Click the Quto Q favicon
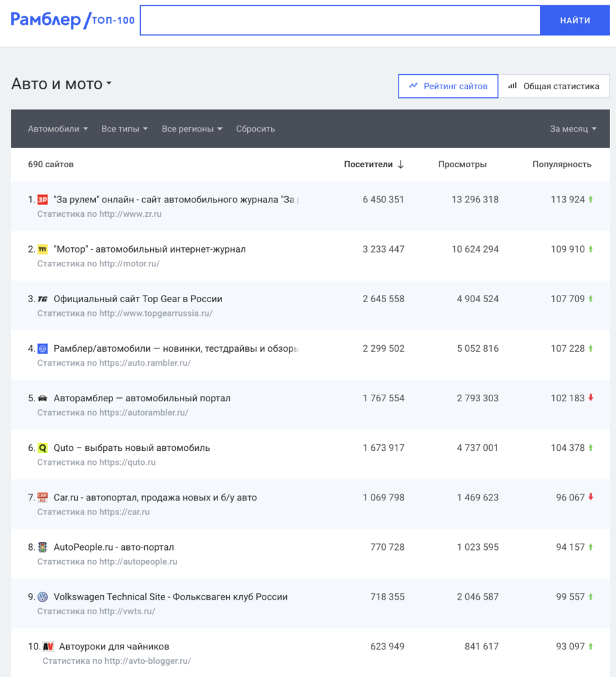The width and height of the screenshot is (616, 677). (x=42, y=448)
